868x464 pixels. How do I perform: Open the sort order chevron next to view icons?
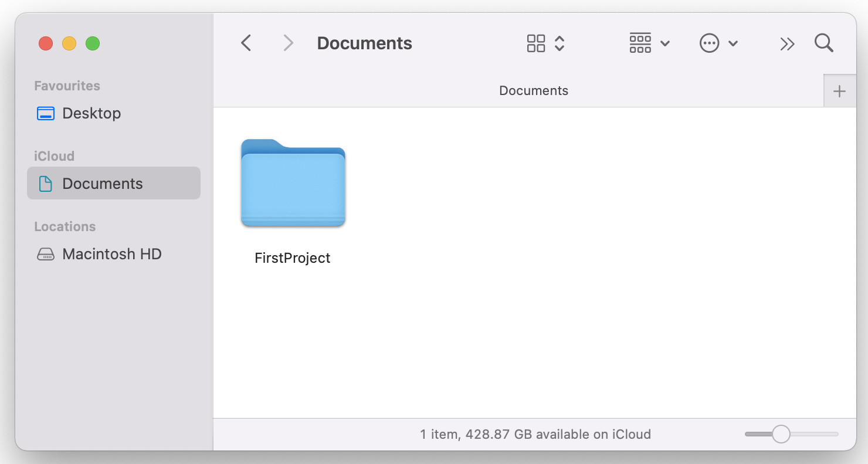point(560,43)
